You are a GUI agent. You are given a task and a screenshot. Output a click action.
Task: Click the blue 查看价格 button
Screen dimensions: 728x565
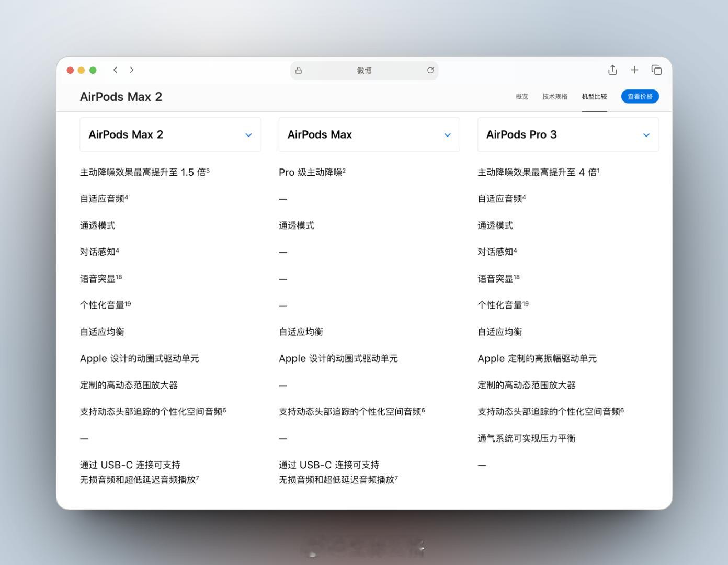pyautogui.click(x=640, y=96)
